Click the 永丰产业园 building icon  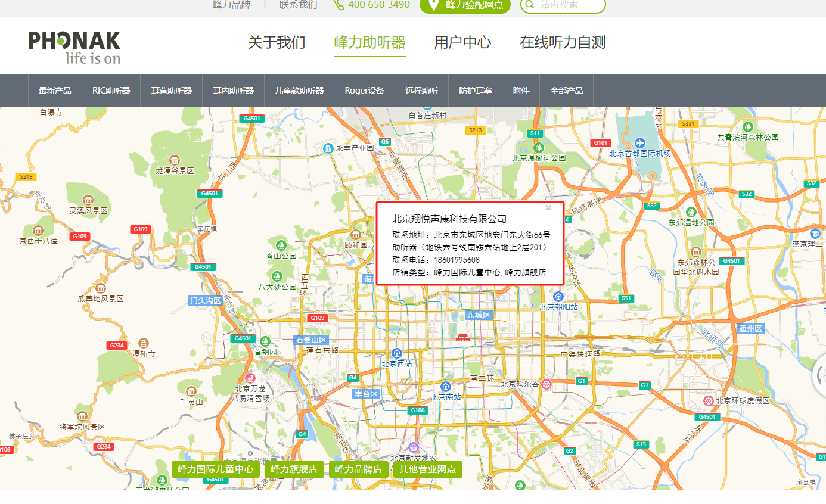pos(328,148)
